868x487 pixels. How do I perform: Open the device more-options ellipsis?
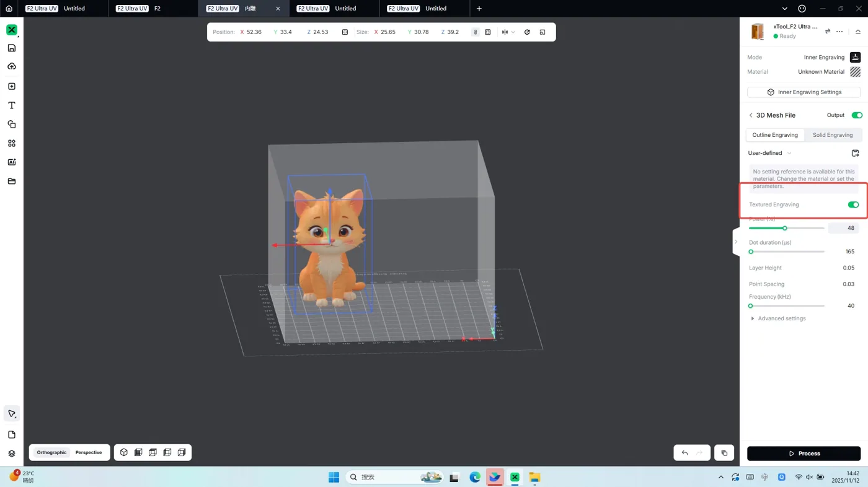[x=839, y=32]
